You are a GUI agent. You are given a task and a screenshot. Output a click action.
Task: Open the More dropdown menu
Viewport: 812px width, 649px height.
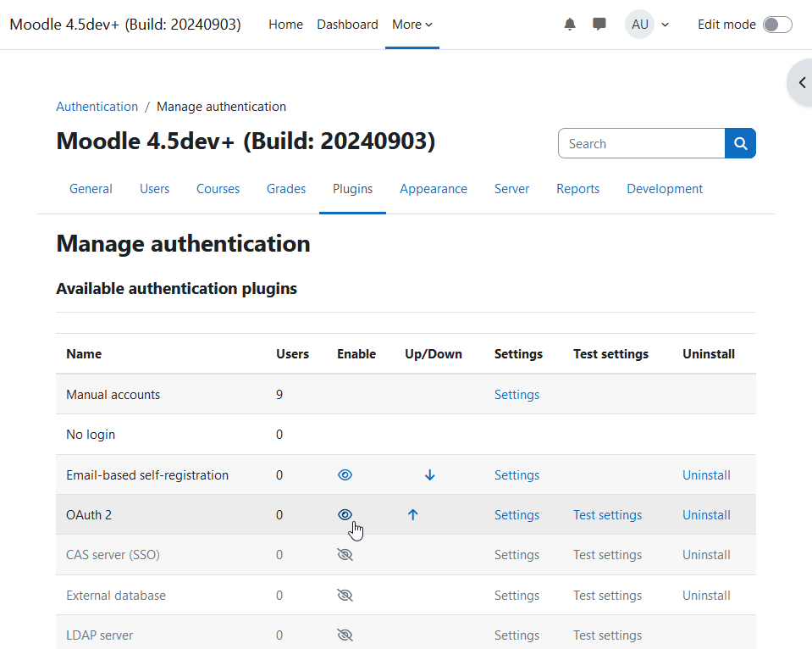coord(412,25)
